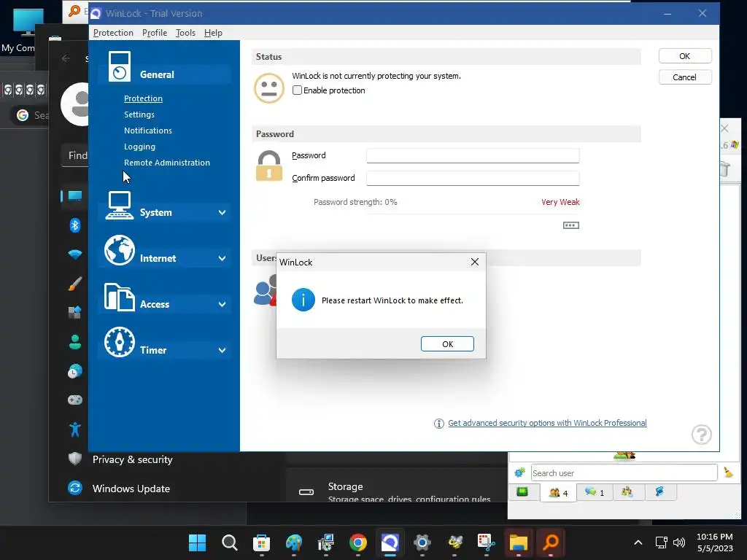Viewport: 747px width, 560px height.
Task: Click the volume icon in system tray
Action: 679,542
